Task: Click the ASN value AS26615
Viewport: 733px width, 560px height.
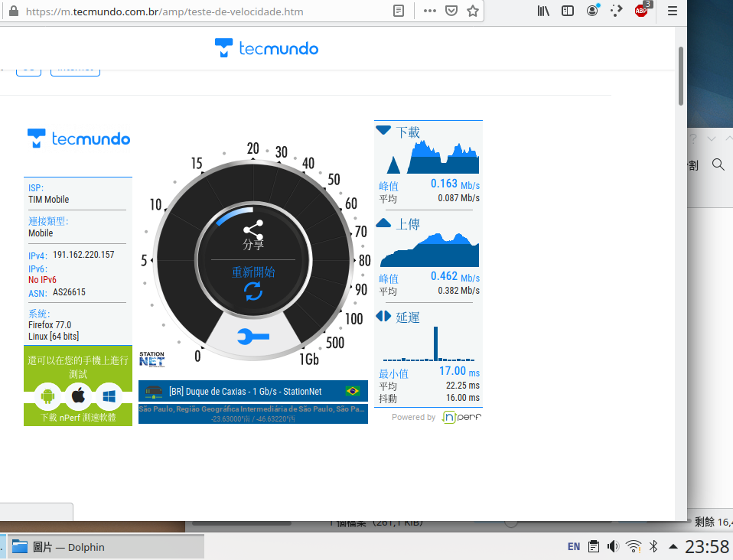Action: click(x=69, y=292)
